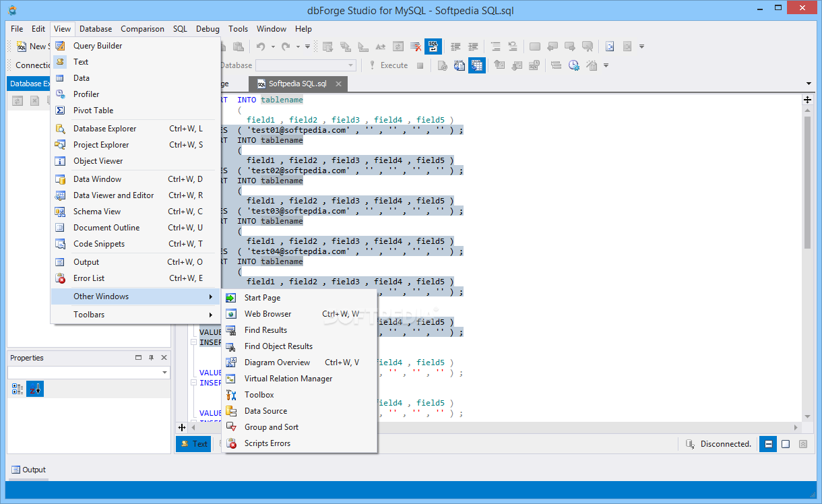This screenshot has height=504, width=822.
Task: Click the Redo arrow toolbar icon
Action: [x=286, y=46]
